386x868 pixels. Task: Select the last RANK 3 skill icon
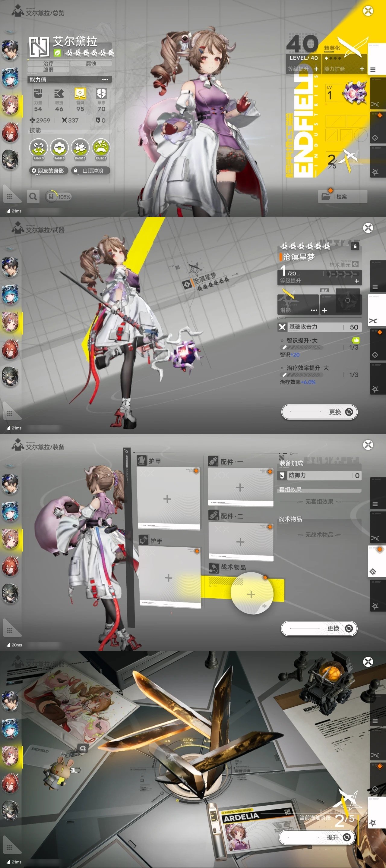[x=101, y=148]
